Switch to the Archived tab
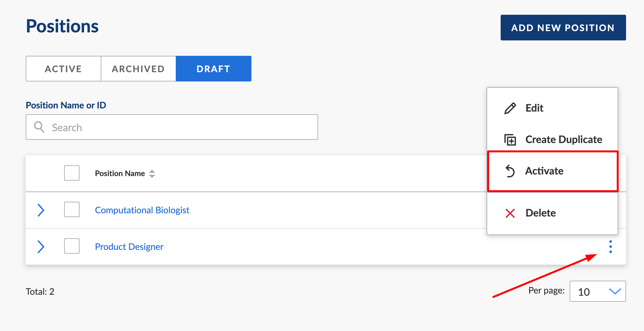The width and height of the screenshot is (644, 331). 138,69
